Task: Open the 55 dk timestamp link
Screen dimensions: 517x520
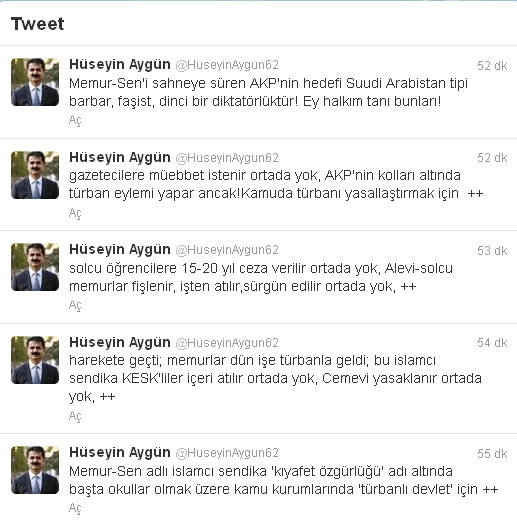Action: coord(492,454)
